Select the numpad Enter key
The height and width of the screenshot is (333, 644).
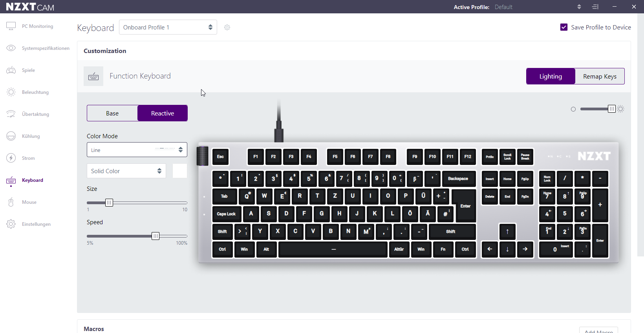point(600,240)
